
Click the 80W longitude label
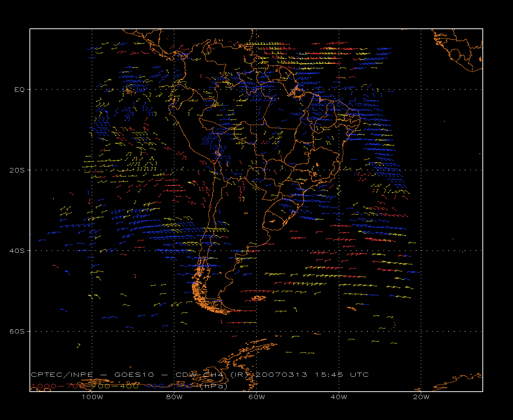coord(175,397)
